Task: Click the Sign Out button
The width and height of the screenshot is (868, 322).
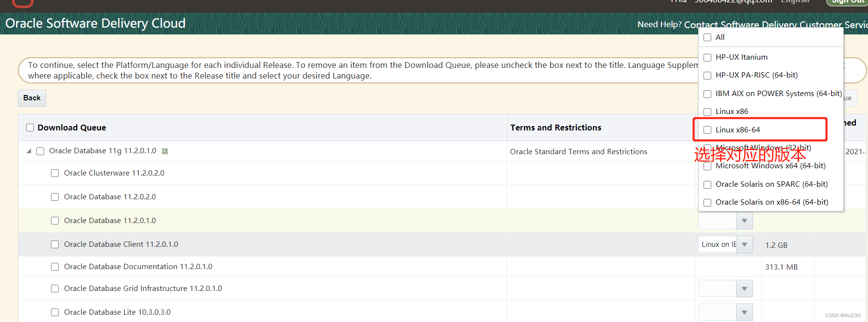Action: click(847, 1)
